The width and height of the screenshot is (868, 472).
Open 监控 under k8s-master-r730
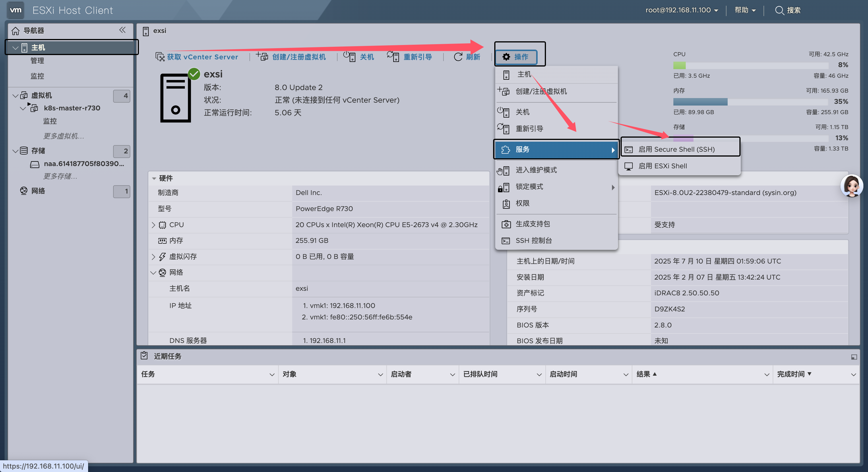pyautogui.click(x=50, y=121)
